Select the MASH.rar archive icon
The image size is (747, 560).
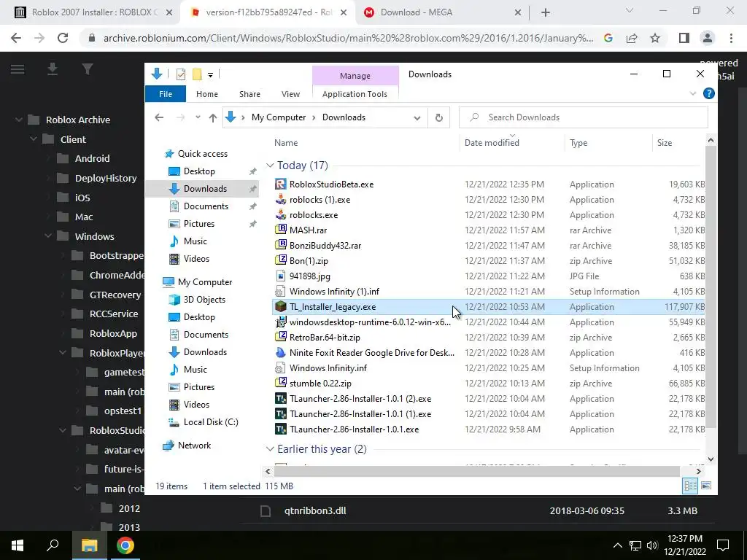pyautogui.click(x=281, y=230)
